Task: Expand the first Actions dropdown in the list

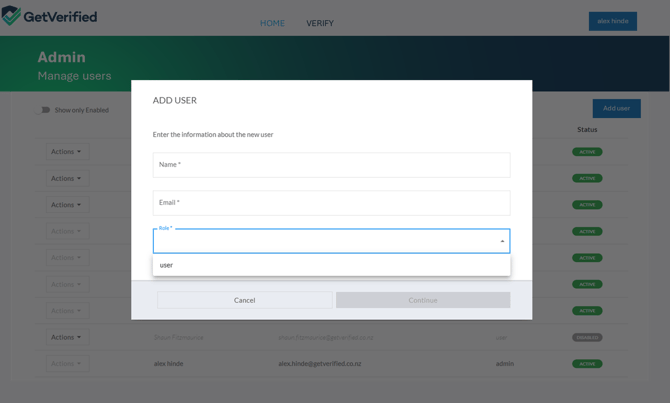Action: coord(66,152)
